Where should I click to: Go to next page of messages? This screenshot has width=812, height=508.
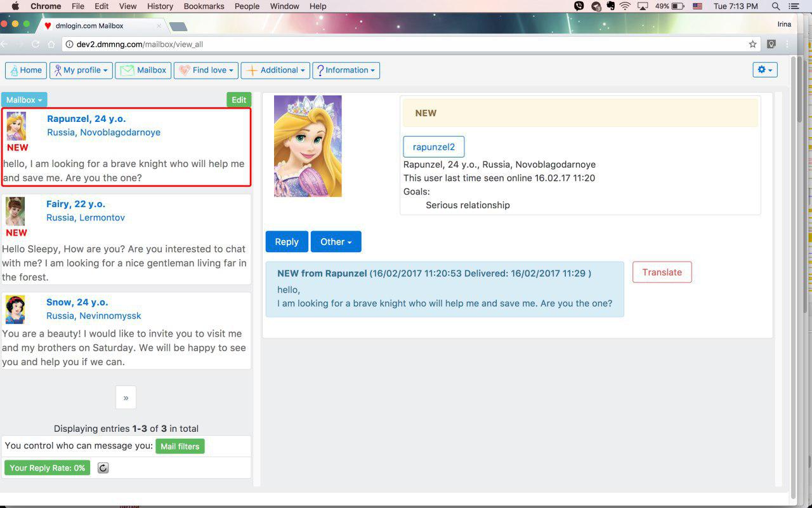(x=126, y=398)
